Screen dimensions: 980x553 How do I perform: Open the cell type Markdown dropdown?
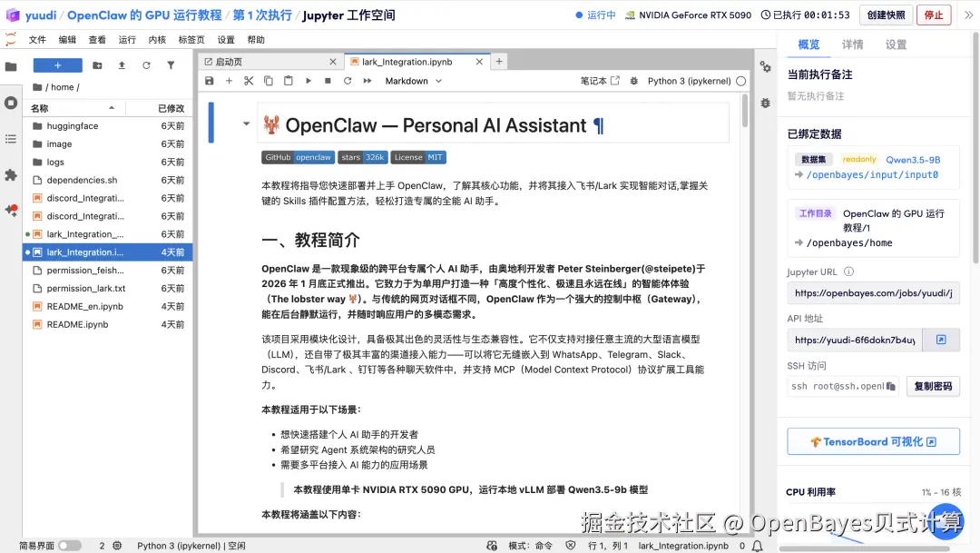pyautogui.click(x=413, y=81)
